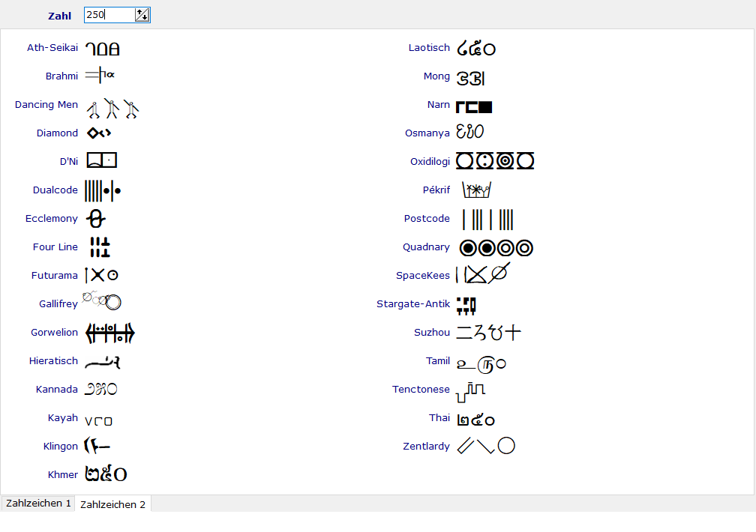The image size is (756, 532).
Task: Click the Dancing Men stick figure glyphs
Action: click(x=112, y=109)
